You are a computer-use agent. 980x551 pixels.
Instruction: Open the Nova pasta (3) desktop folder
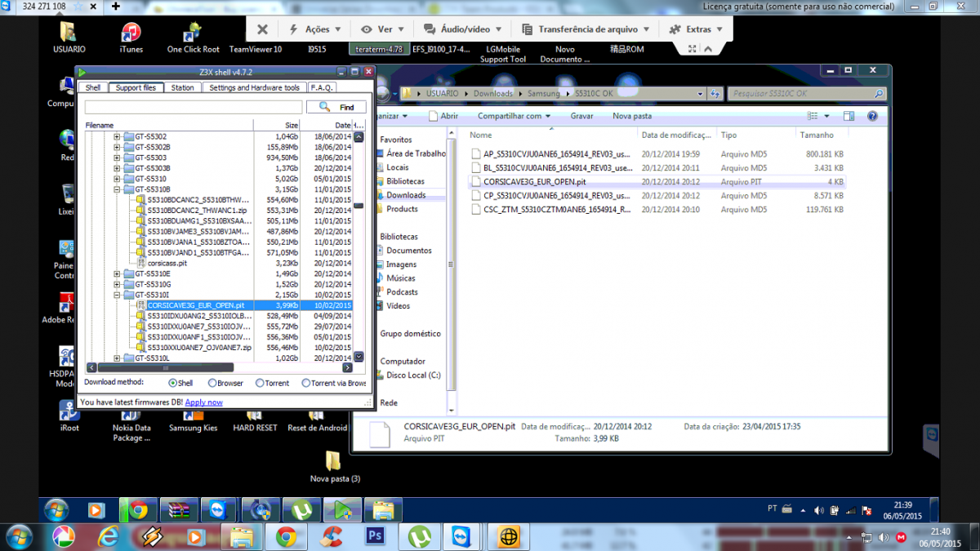pyautogui.click(x=335, y=467)
